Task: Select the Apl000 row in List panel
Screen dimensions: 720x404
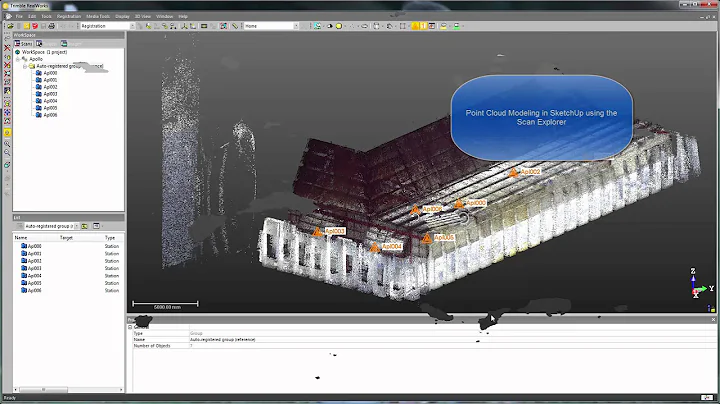Action: [68, 246]
